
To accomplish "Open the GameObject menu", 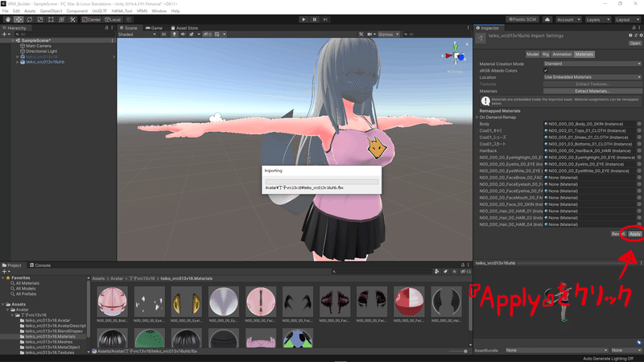I will [51, 11].
